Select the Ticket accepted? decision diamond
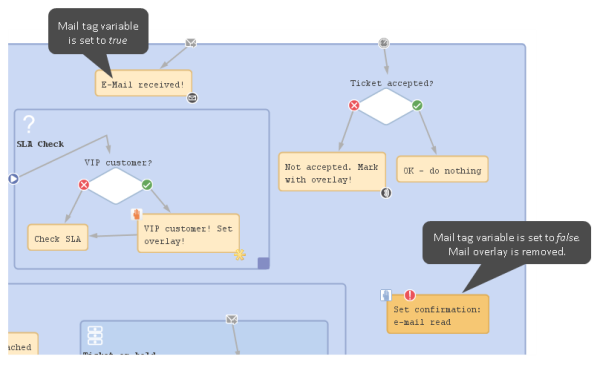 [386, 106]
